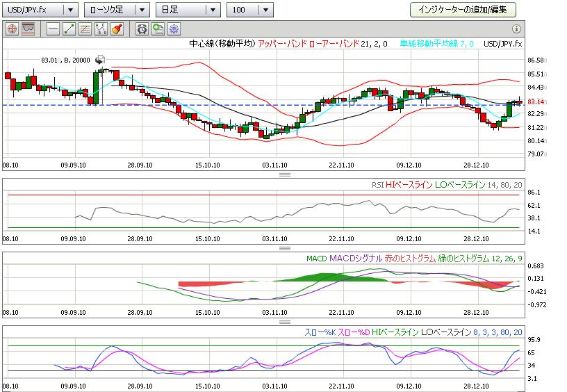Click the chart information icon
Screen dimensions: 567x392
pos(516,28)
